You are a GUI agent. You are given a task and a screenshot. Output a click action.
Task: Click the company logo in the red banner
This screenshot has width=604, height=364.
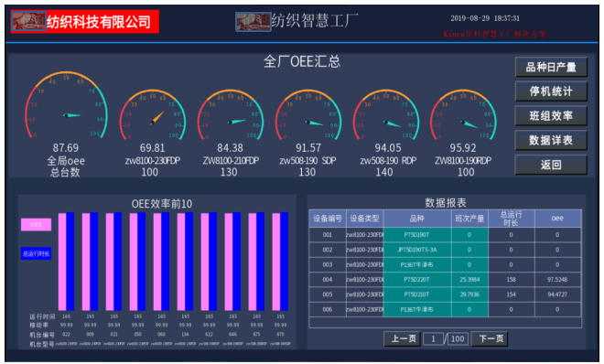[29, 21]
